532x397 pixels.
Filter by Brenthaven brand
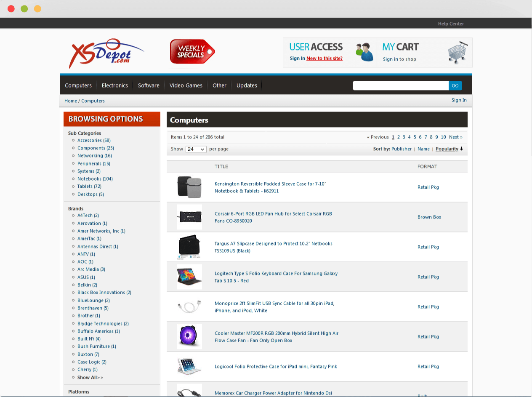click(93, 308)
